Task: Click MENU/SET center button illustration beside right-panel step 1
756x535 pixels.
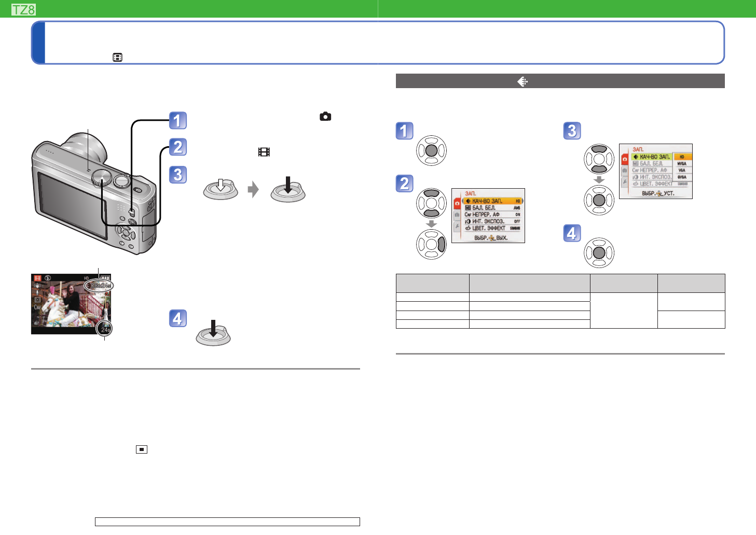Action: (431, 151)
